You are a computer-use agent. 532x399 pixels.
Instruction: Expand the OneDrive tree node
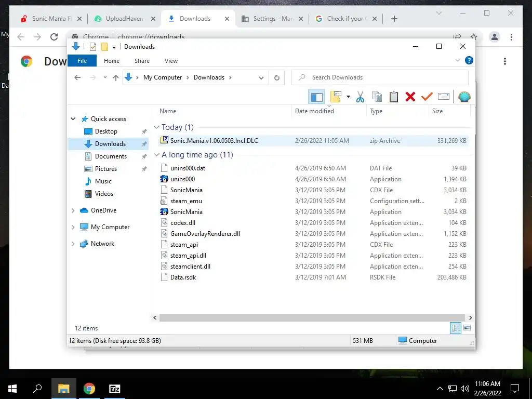coord(73,210)
